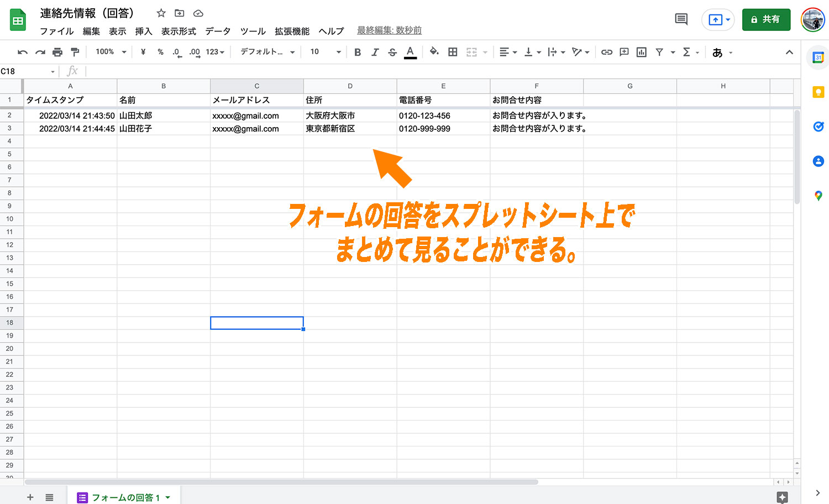Create a filter with funnel icon
This screenshot has width=829, height=504.
(x=659, y=52)
